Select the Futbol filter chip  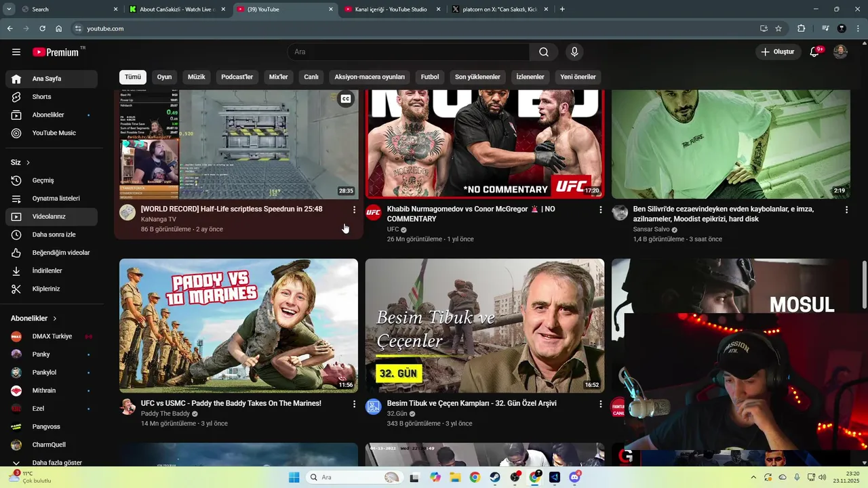(430, 77)
